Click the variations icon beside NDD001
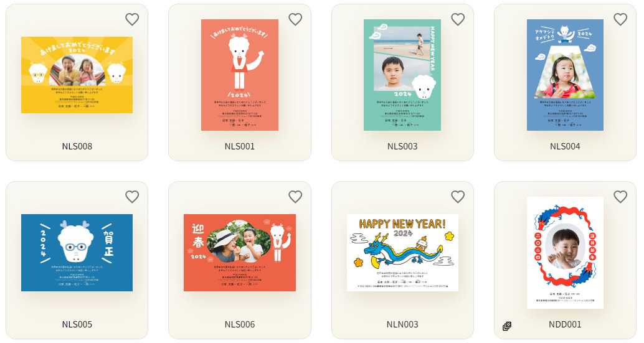Viewport: 644px width, 343px height. click(x=507, y=326)
